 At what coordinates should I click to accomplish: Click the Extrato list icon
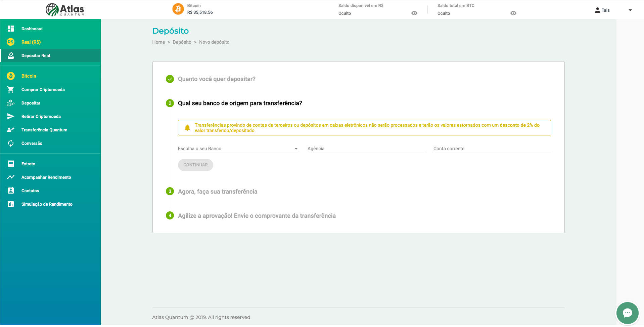coord(11,164)
